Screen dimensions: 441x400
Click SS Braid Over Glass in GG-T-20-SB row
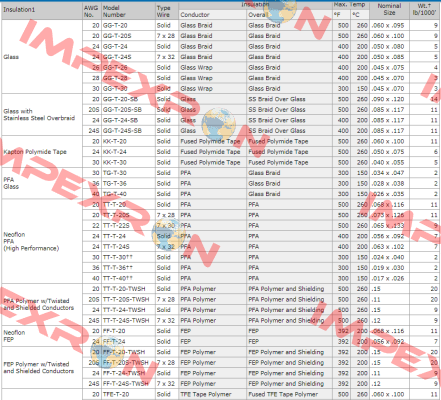coord(277,99)
